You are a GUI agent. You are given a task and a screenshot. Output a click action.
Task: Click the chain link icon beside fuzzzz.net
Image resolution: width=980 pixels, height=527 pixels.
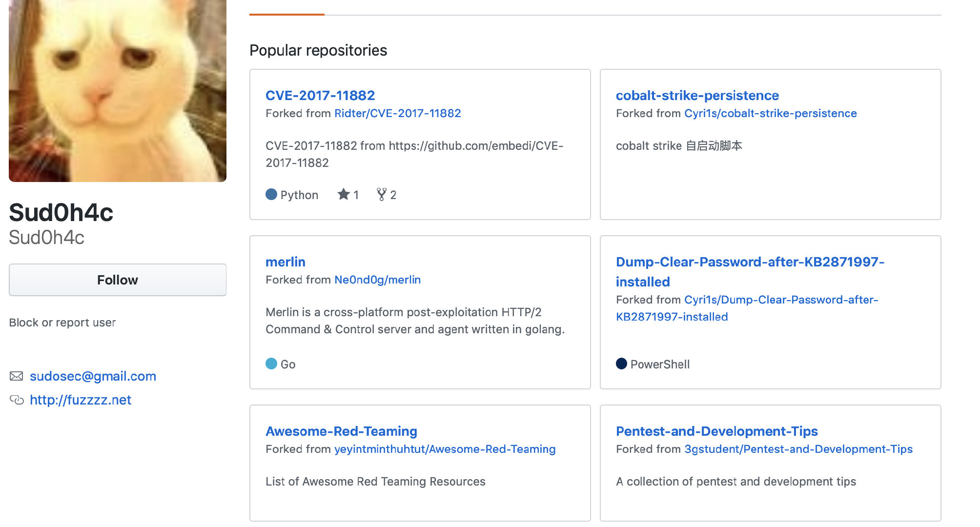coord(17,400)
